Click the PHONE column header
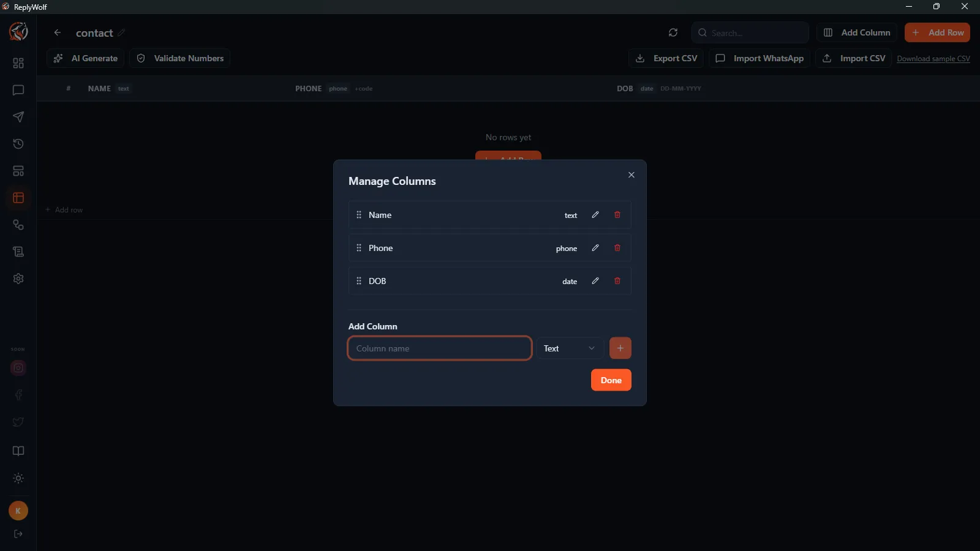 [x=308, y=89]
